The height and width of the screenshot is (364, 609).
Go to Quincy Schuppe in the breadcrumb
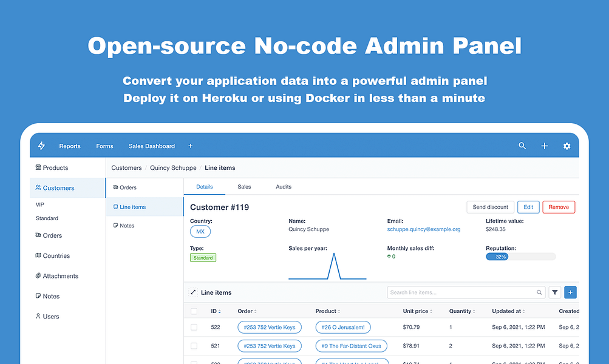[173, 167]
